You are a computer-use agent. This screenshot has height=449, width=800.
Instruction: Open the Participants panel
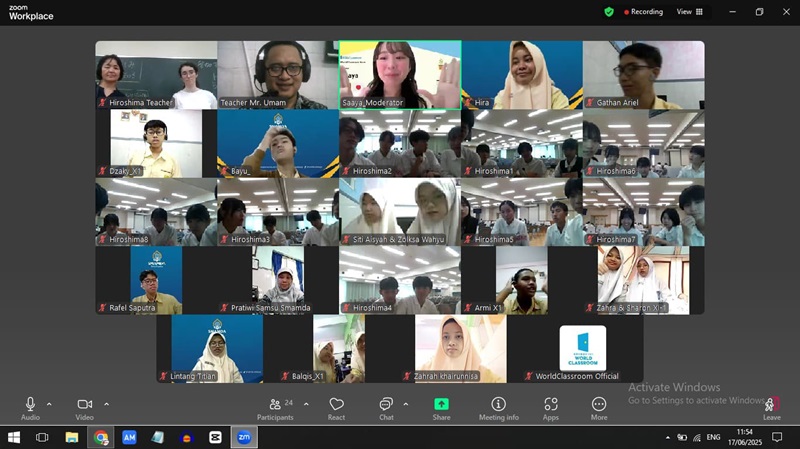[x=276, y=409]
